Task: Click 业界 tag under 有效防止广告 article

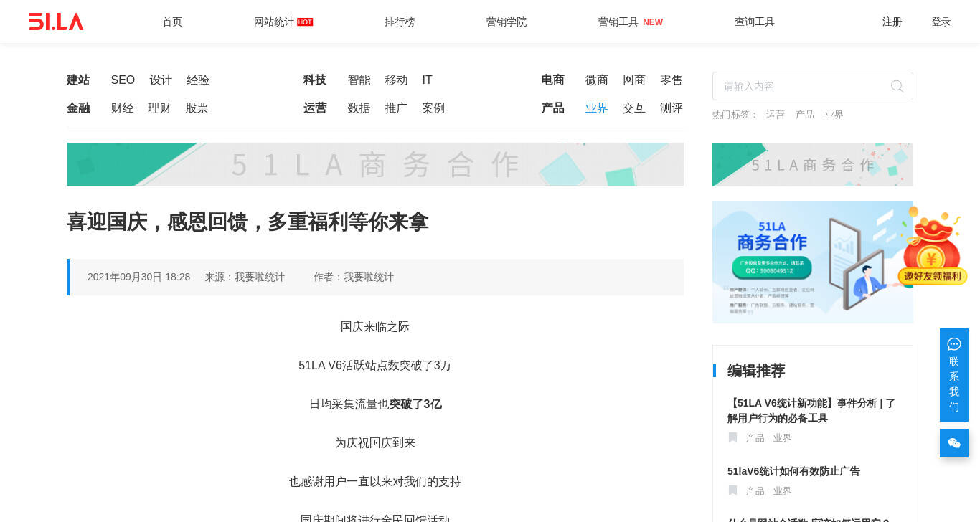Action: (x=783, y=491)
